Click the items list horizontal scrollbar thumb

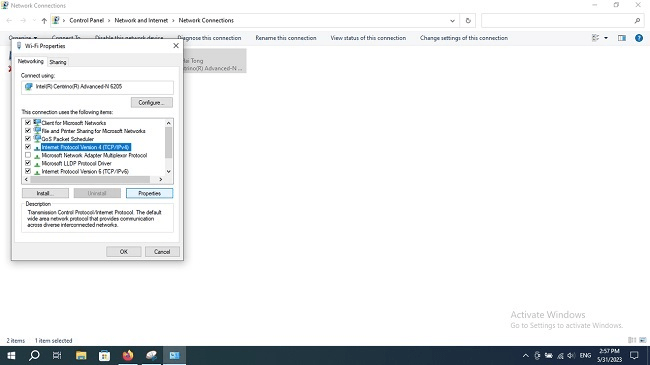coord(90,180)
